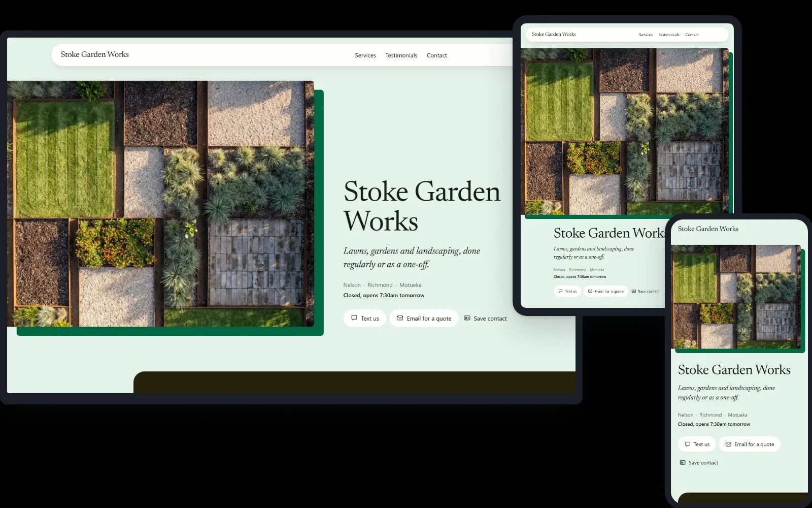Click the Text us button in the tablet view

tap(567, 291)
